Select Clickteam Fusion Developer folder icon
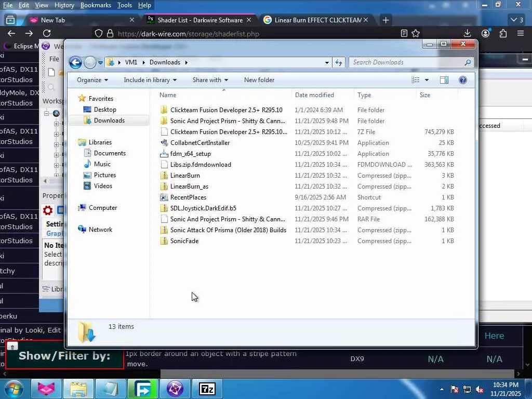The width and height of the screenshot is (532, 399). [x=164, y=110]
